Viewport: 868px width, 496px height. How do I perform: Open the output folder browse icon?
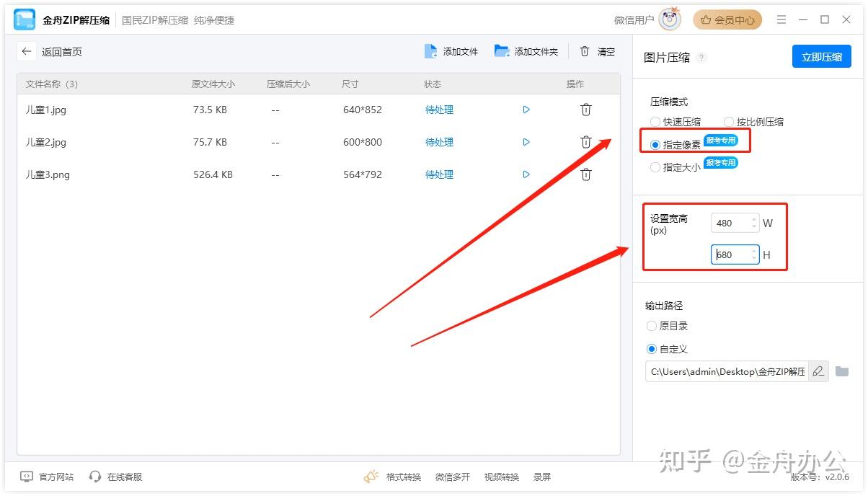coord(841,371)
